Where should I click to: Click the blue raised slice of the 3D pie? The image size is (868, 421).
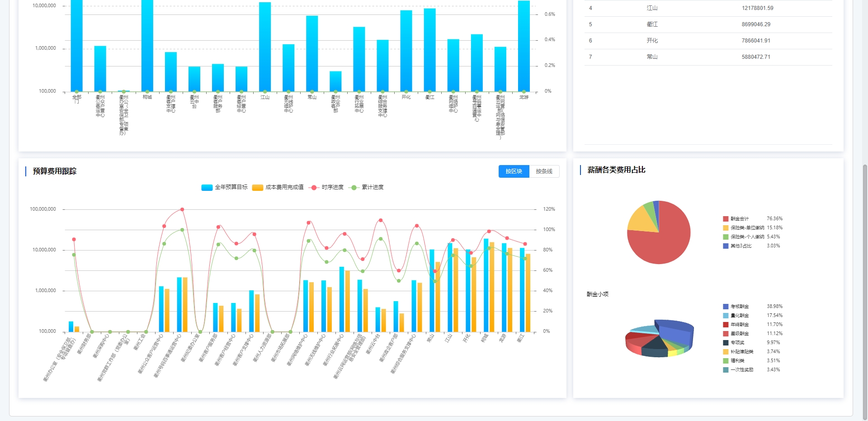click(676, 332)
